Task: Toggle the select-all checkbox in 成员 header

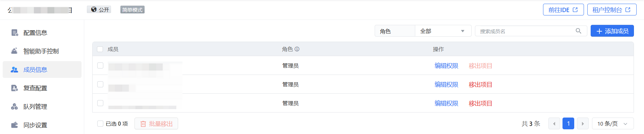Action: [100, 49]
